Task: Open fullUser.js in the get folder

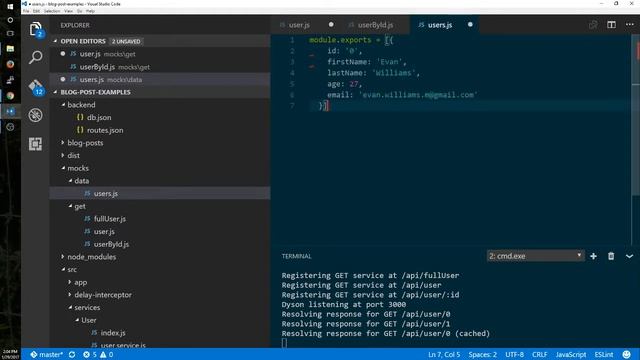Action: point(110,219)
